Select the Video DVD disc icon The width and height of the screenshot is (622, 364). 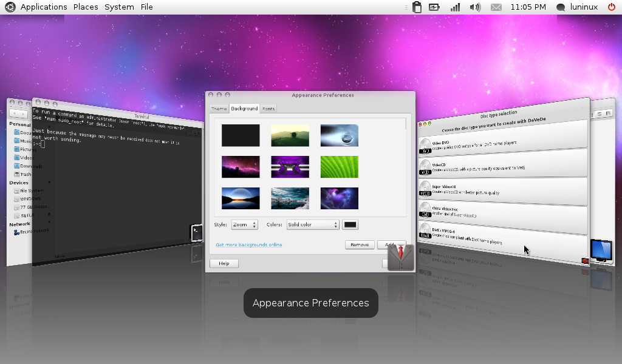pyautogui.click(x=425, y=146)
